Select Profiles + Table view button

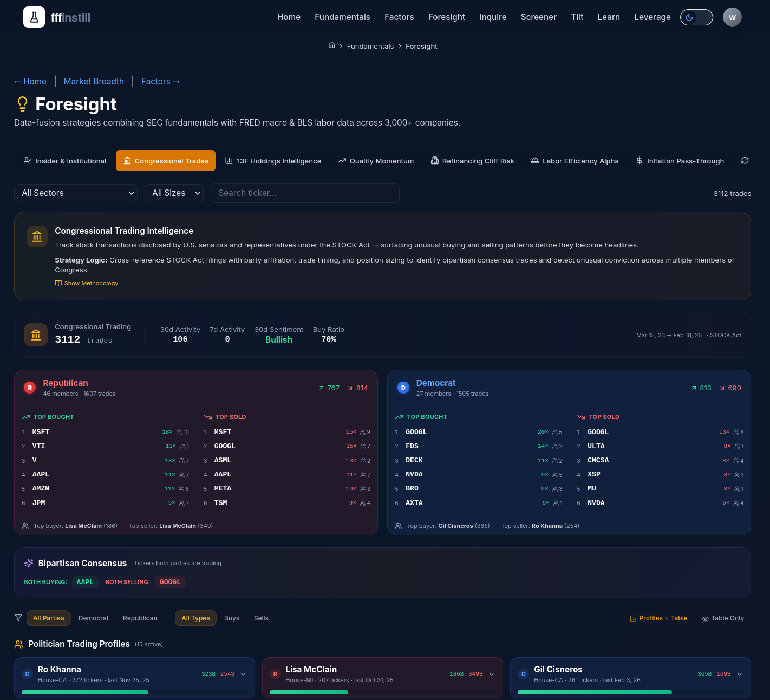pyautogui.click(x=658, y=618)
